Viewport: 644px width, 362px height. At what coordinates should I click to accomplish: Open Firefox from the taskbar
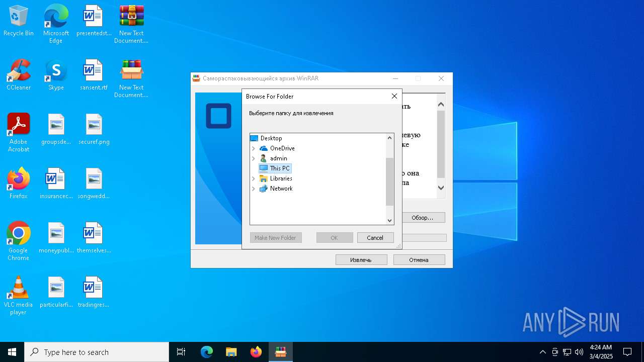pyautogui.click(x=256, y=352)
